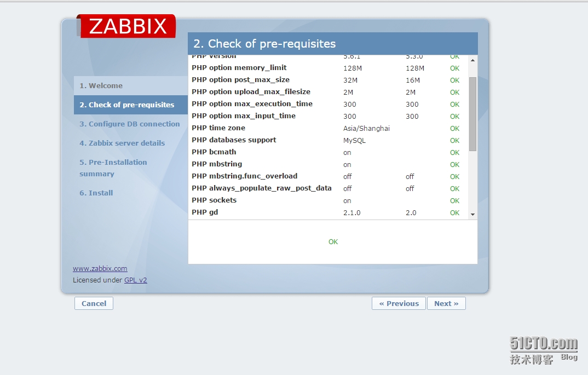The image size is (588, 375).
Task: Click the '2. Check of pre-requisites' header title
Action: coord(264,43)
